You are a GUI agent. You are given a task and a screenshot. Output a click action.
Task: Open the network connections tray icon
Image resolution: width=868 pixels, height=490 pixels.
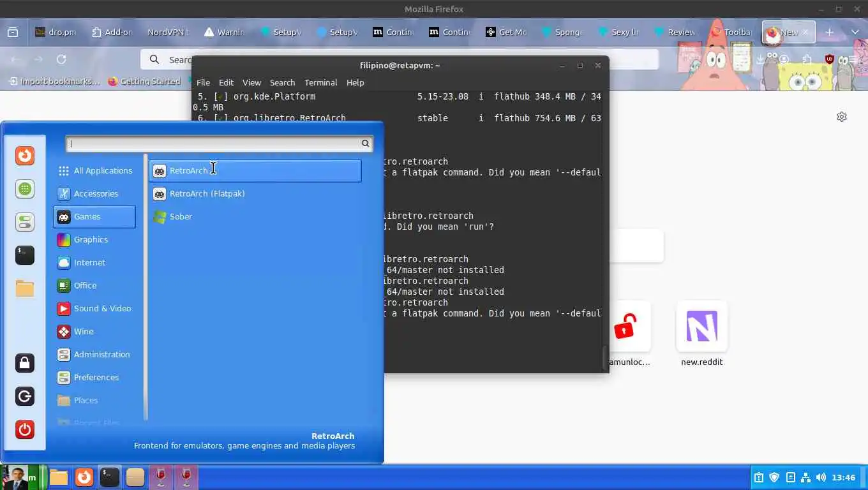pos(805,477)
